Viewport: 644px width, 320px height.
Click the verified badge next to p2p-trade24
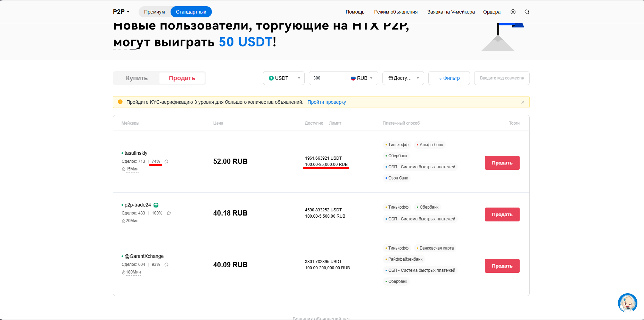click(x=156, y=205)
